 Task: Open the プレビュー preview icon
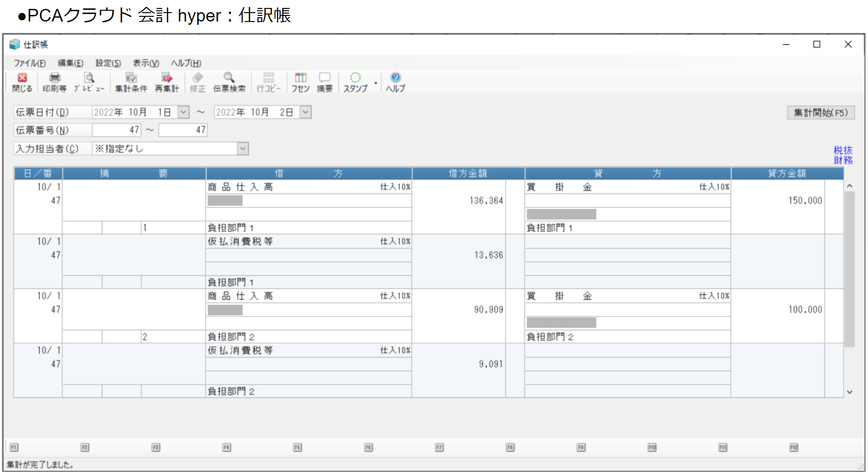tap(89, 82)
